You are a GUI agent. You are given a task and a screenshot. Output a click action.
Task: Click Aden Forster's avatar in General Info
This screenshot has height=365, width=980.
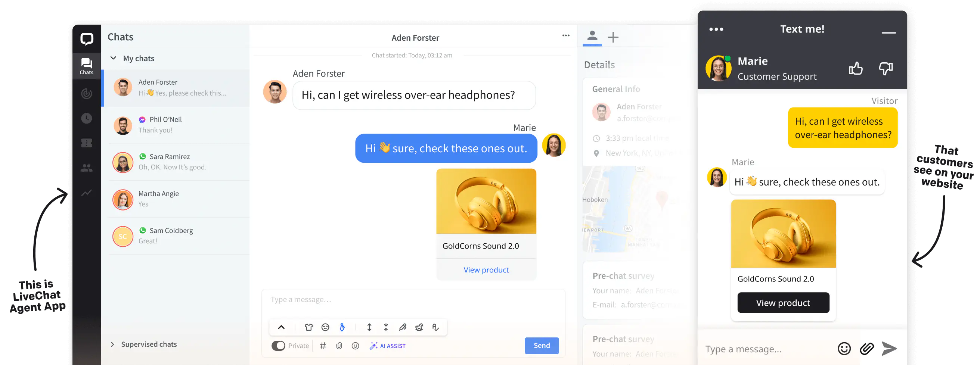coord(601,112)
